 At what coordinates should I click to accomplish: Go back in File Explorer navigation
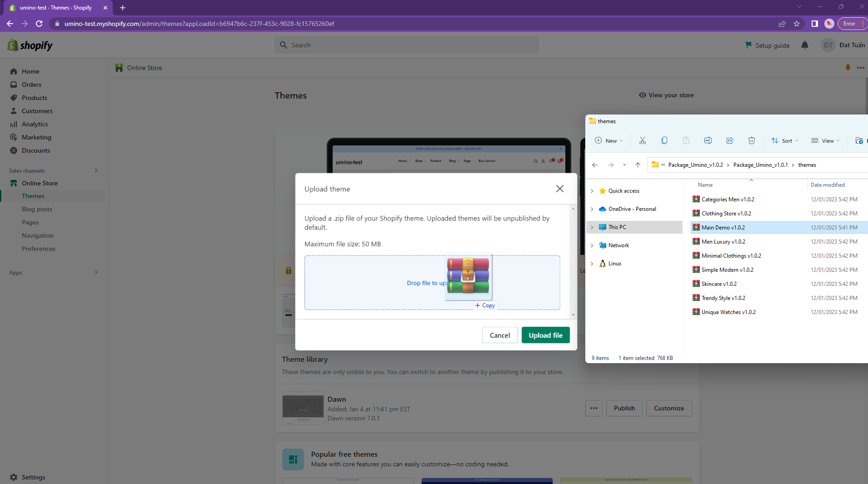595,165
